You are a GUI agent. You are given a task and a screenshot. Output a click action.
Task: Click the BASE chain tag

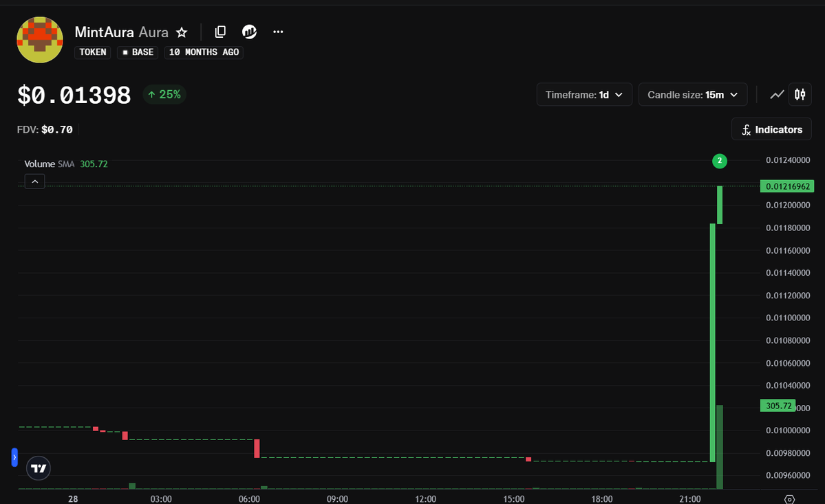click(138, 52)
